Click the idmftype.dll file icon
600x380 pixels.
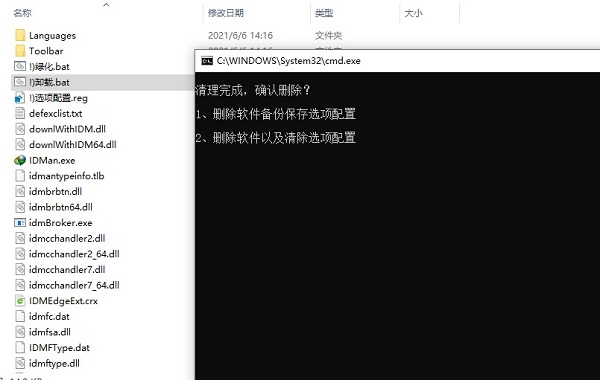(x=20, y=363)
